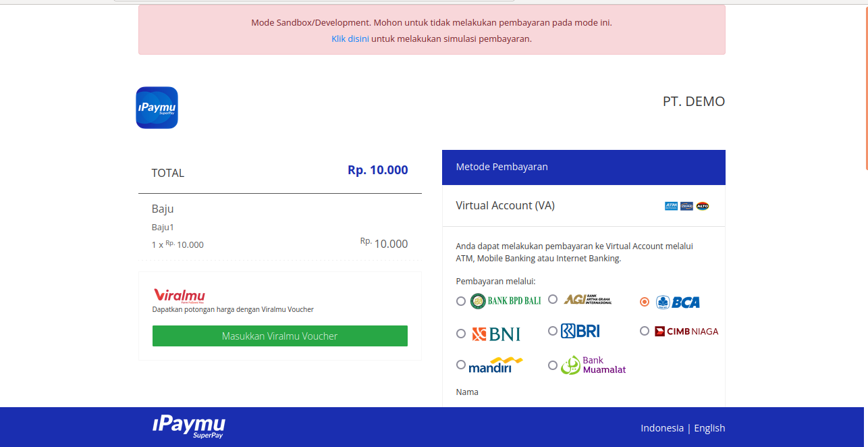Click the Prima network icon

[x=686, y=206]
